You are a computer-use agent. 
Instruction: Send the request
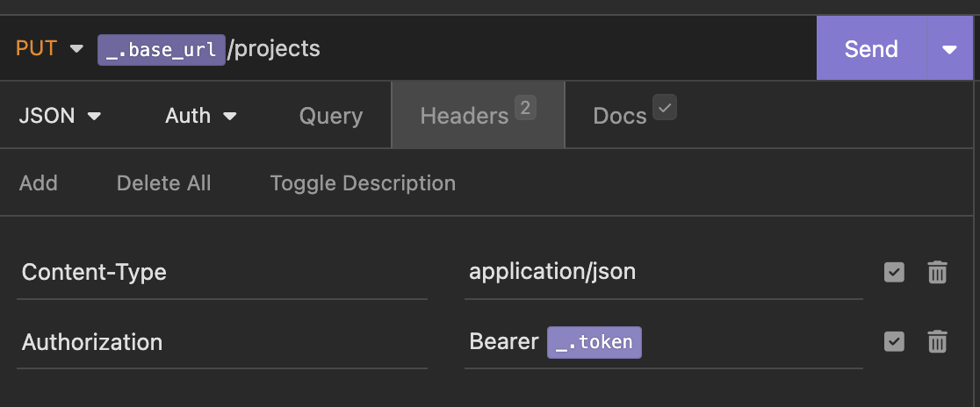[871, 49]
